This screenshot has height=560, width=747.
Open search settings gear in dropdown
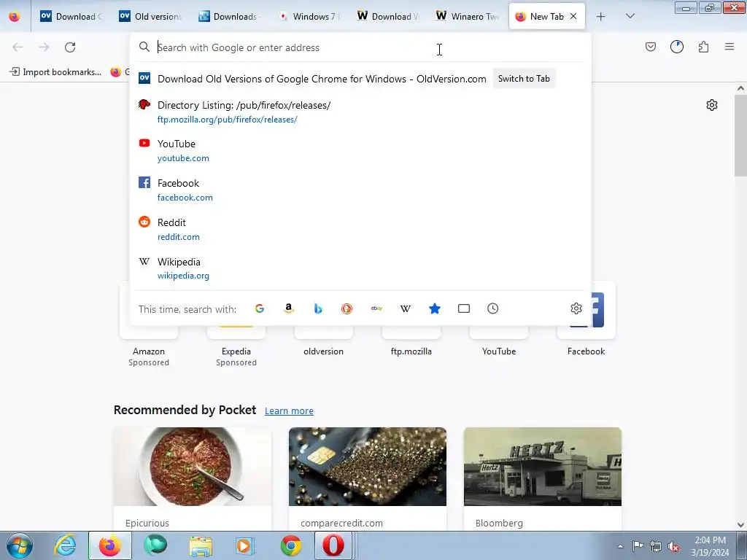pyautogui.click(x=576, y=308)
